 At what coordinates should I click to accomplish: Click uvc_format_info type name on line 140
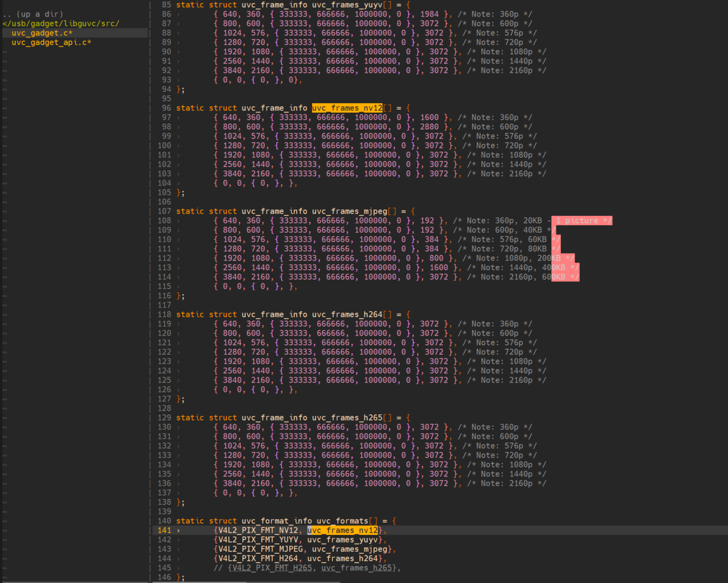pos(277,521)
